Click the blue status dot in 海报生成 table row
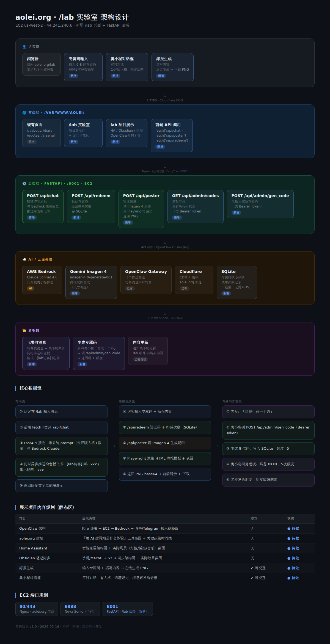This screenshot has height=644, width=330. [x=289, y=568]
